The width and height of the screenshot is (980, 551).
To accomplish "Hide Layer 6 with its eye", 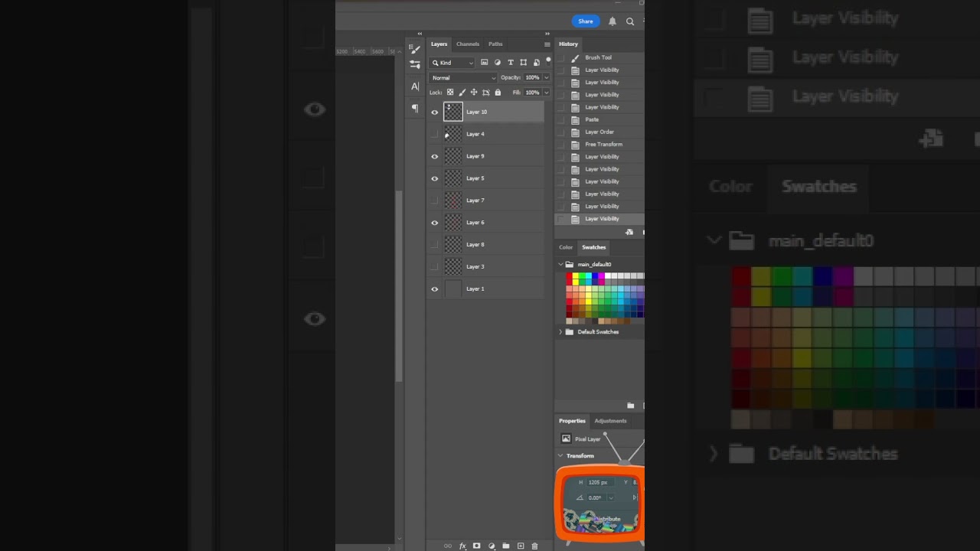I will pyautogui.click(x=435, y=223).
